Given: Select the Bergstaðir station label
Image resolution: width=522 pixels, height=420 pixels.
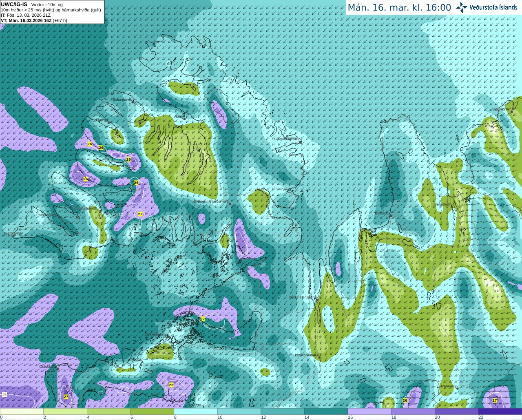Looking at the screenshot, I should (x=442, y=204).
